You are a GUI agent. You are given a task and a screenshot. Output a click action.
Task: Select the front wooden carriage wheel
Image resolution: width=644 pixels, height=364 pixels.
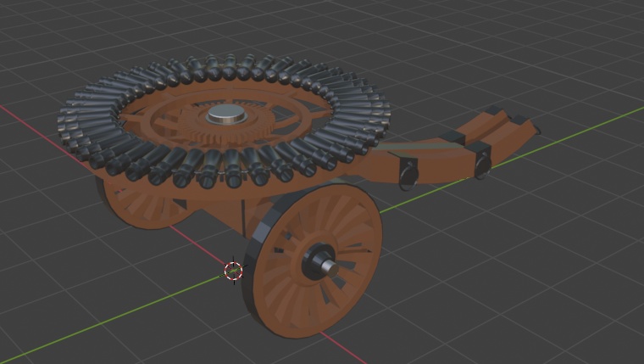[x=314, y=260]
